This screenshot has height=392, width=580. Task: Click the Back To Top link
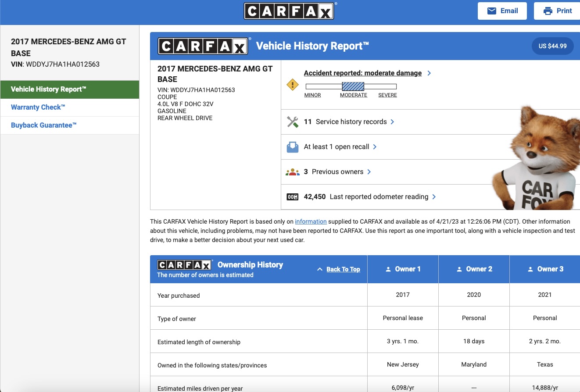343,269
